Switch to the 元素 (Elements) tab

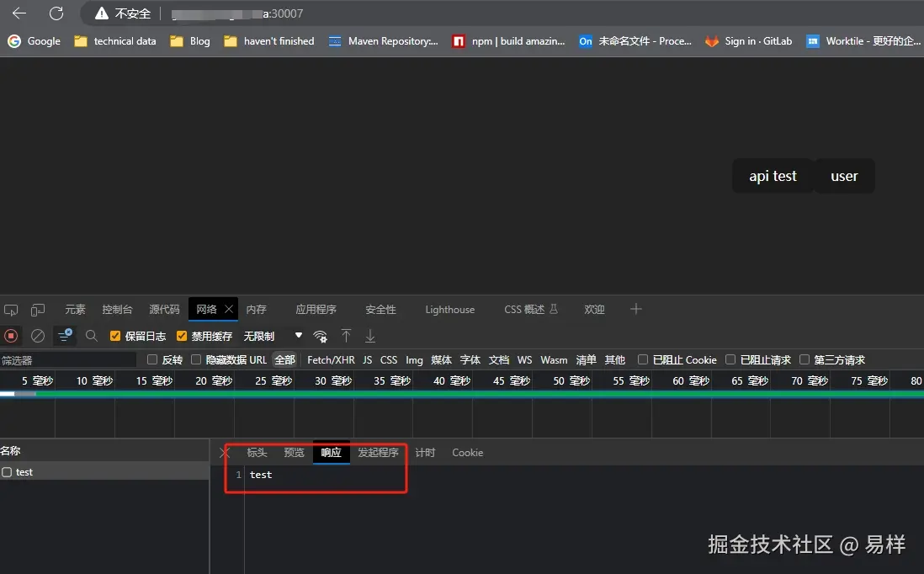[x=75, y=310]
